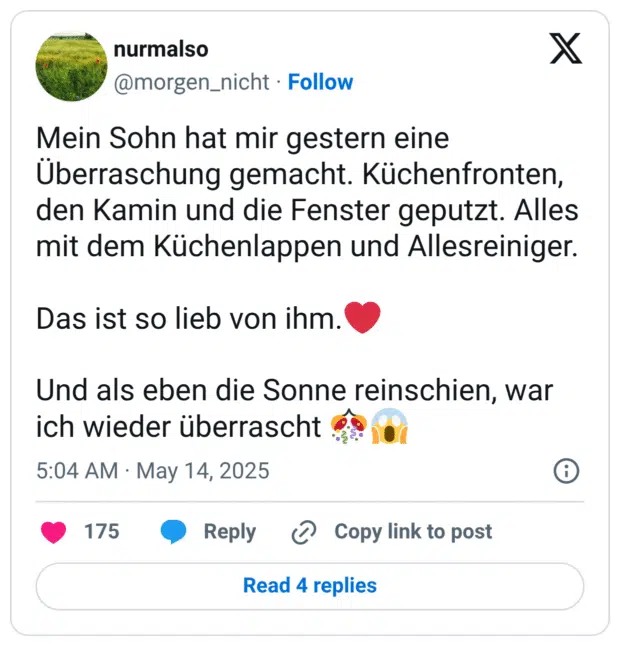Viewport: 620px width, 646px height.
Task: Click the @morgen_nicht handle
Action: click(x=192, y=82)
